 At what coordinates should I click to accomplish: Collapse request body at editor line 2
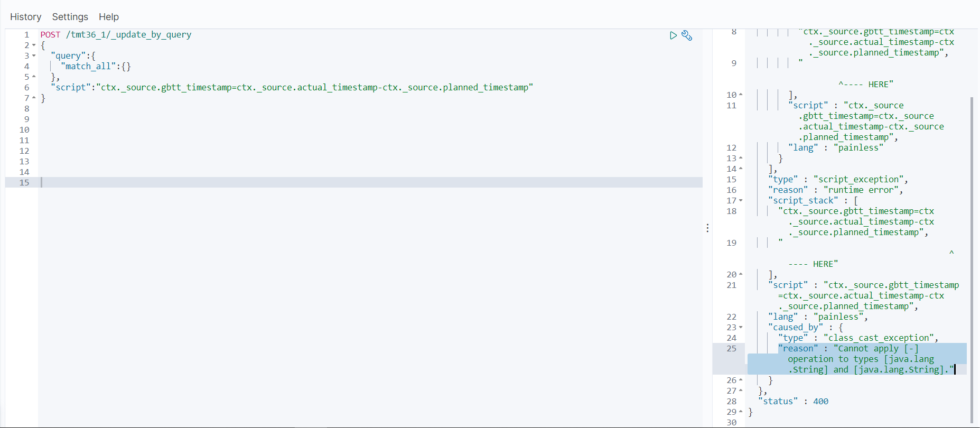click(34, 45)
